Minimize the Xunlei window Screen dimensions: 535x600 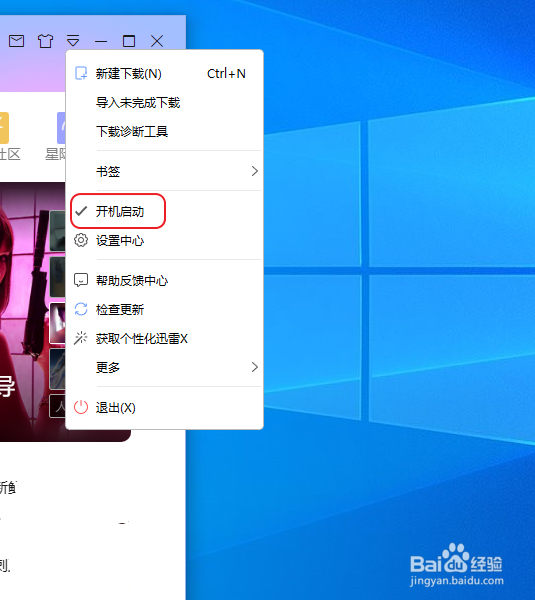point(101,41)
